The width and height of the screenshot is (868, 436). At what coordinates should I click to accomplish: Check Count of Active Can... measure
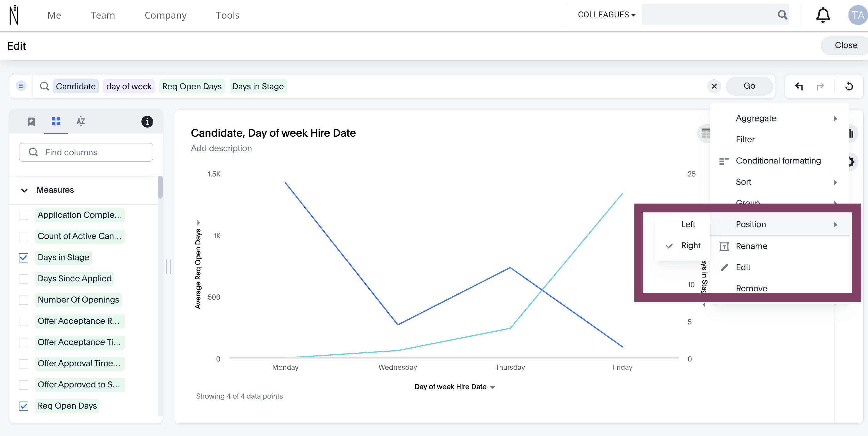pyautogui.click(x=24, y=236)
